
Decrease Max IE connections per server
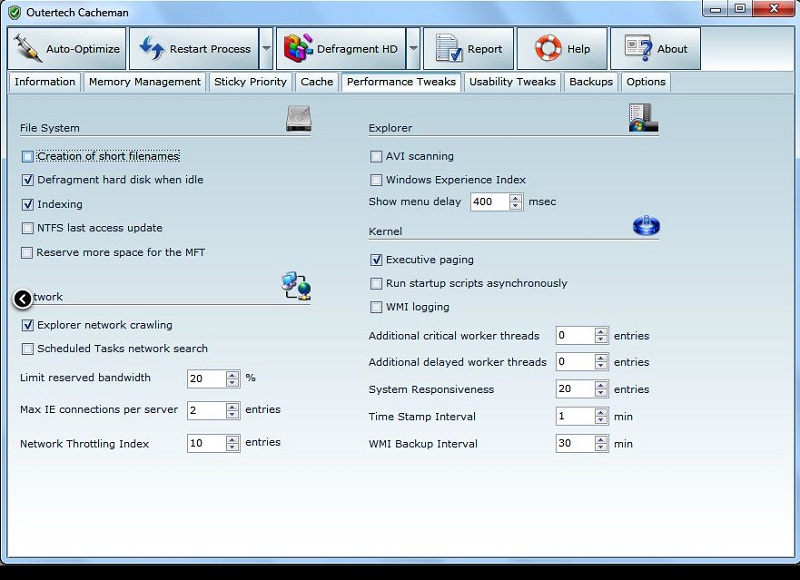(233, 415)
